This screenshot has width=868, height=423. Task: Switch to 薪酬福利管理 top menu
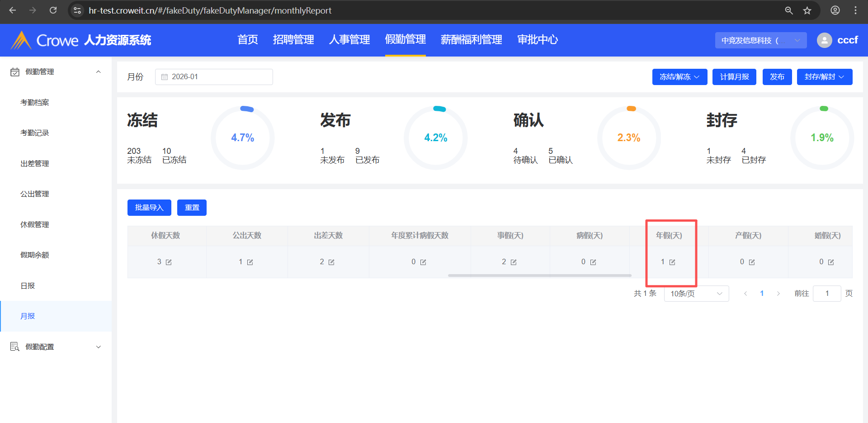click(471, 40)
